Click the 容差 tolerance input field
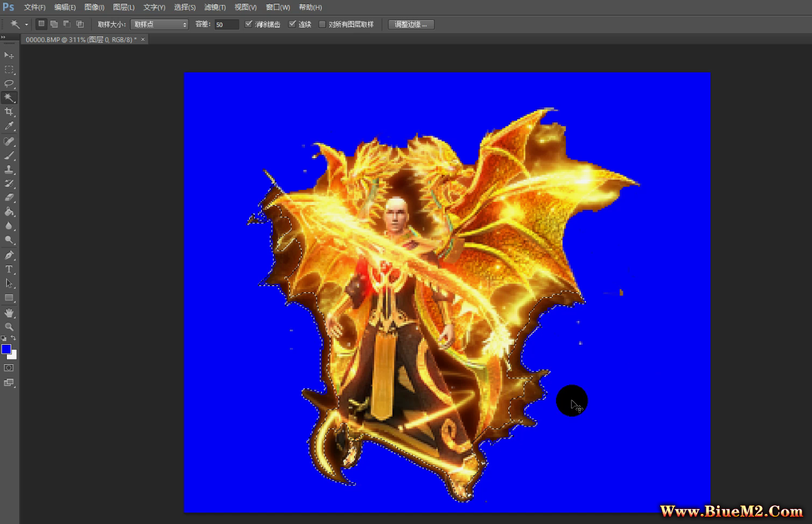The height and width of the screenshot is (524, 812). (227, 24)
